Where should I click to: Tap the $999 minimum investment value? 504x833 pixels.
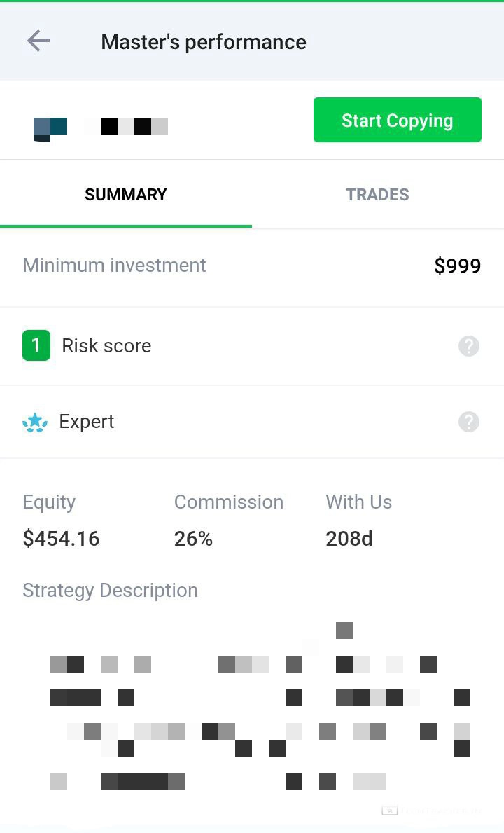[457, 266]
